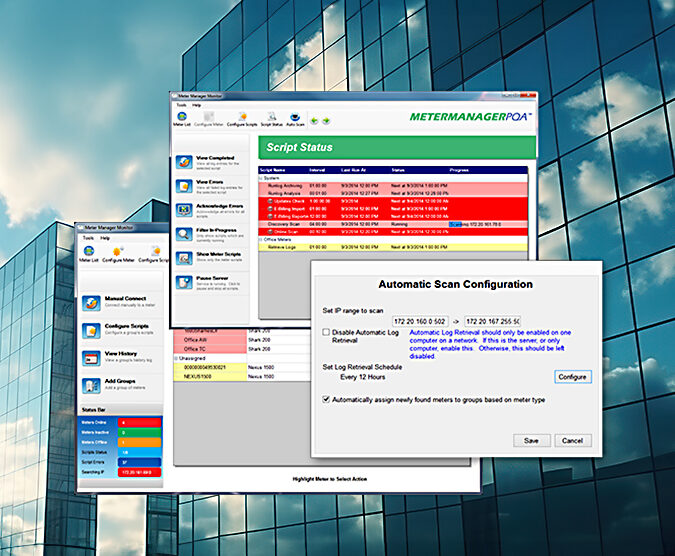Screen dimensions: 675x556
Task: Click Manual Connect sidebar icon
Action: [91, 303]
